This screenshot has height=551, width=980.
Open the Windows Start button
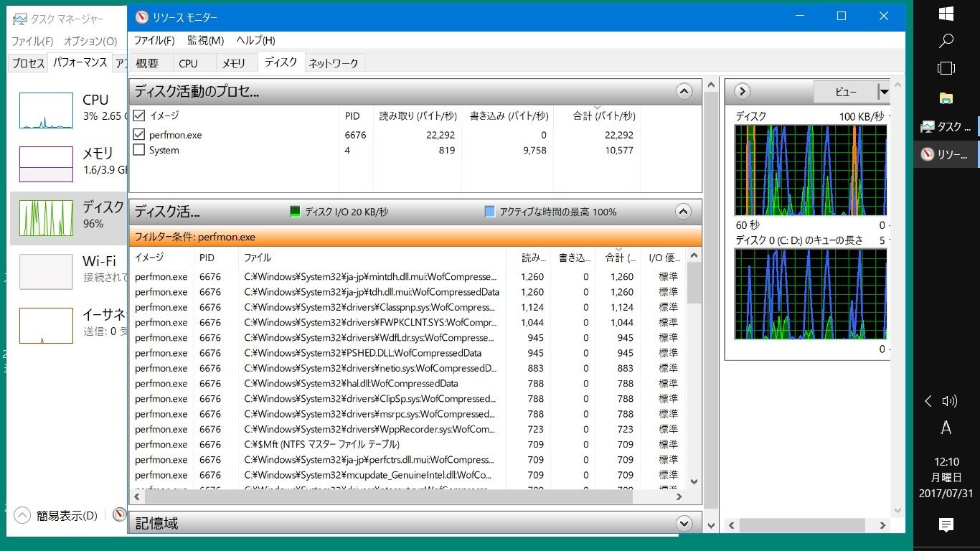pyautogui.click(x=946, y=13)
